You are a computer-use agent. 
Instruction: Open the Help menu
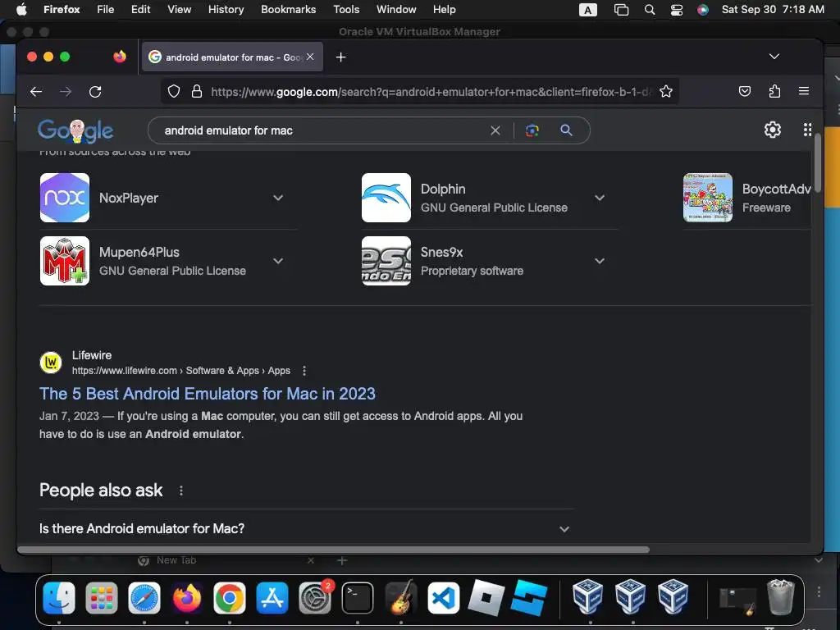(x=444, y=9)
